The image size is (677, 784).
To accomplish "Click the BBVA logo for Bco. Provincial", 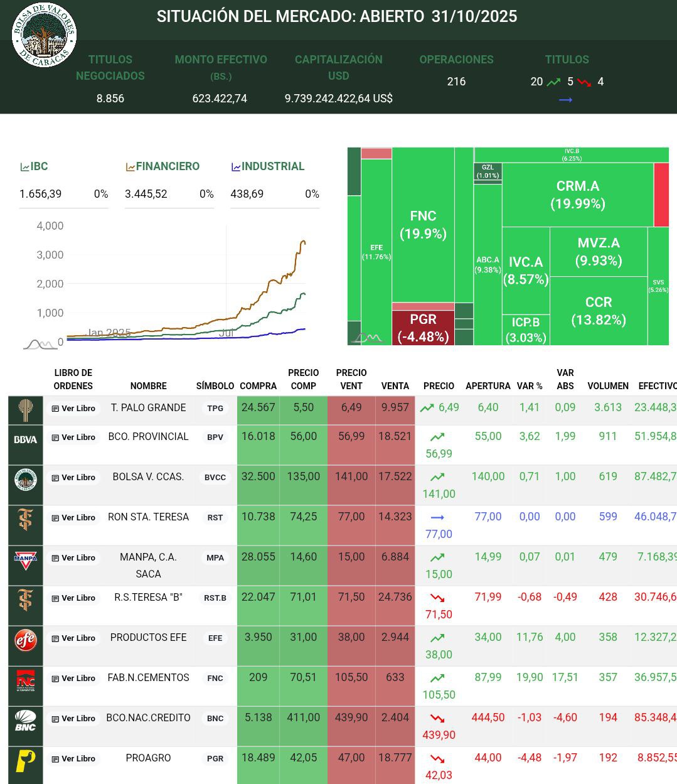I will [x=26, y=439].
